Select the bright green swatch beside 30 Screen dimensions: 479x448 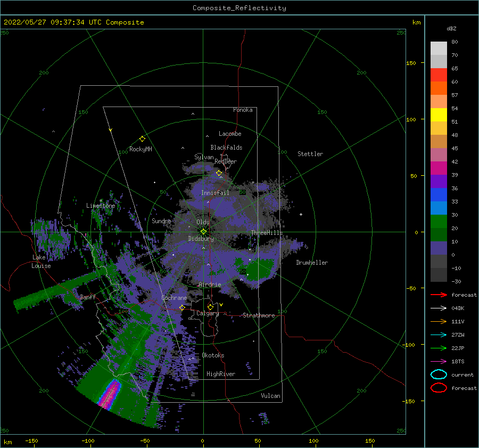[439, 221]
